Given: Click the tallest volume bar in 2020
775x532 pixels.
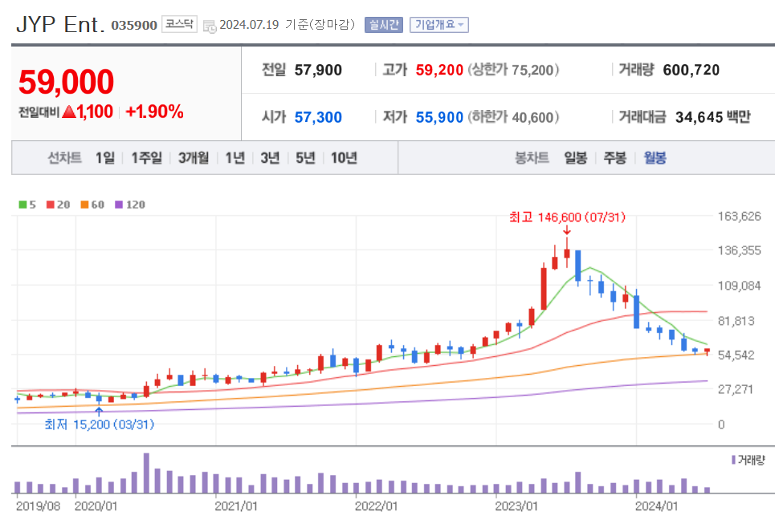Looking at the screenshot, I should pos(146,473).
